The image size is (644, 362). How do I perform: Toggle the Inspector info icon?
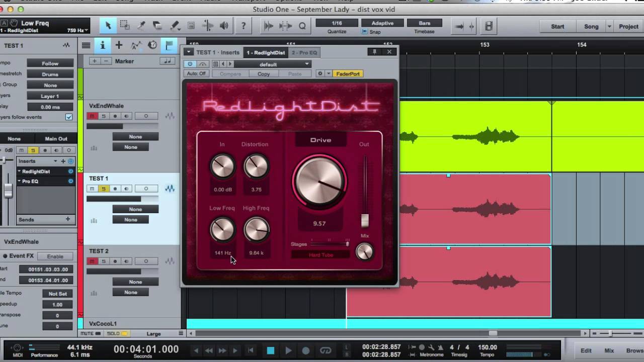click(x=103, y=45)
